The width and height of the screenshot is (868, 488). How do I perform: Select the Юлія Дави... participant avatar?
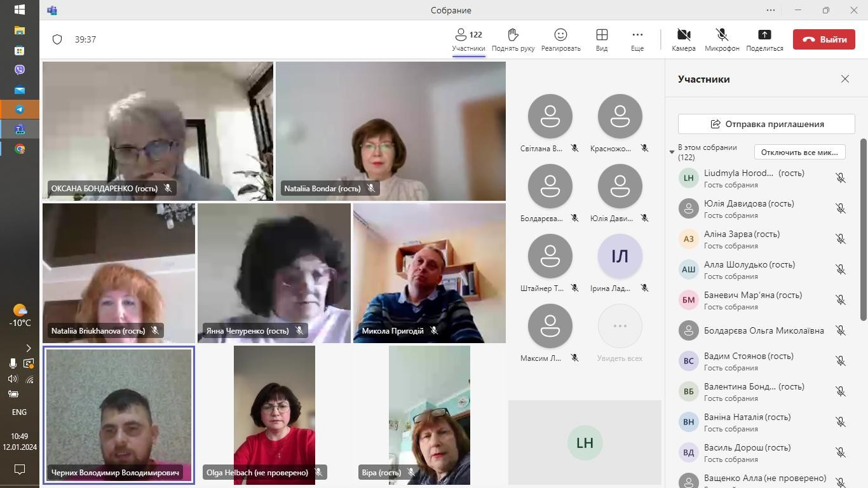620,186
